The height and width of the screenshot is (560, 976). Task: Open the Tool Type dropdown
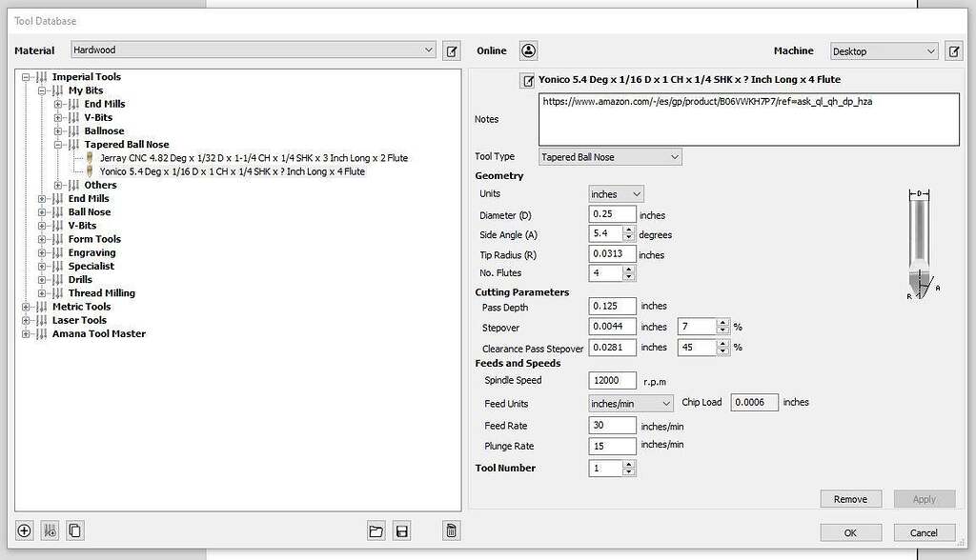pos(610,157)
